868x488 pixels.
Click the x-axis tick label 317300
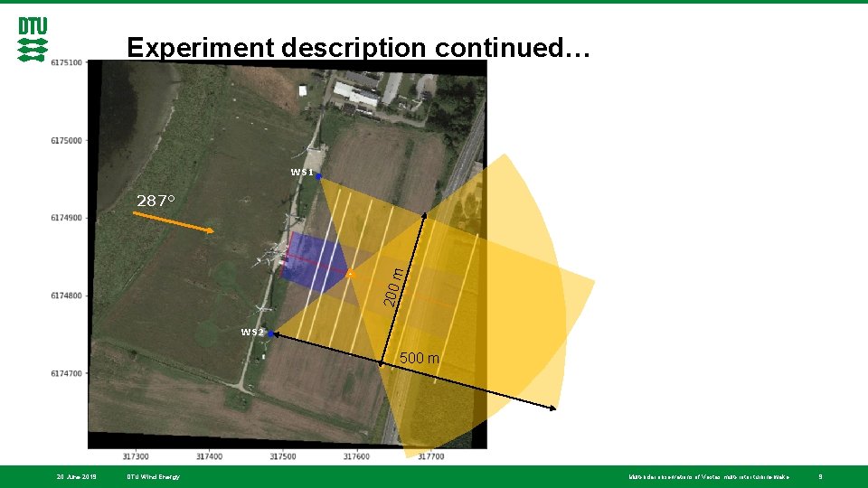136,456
